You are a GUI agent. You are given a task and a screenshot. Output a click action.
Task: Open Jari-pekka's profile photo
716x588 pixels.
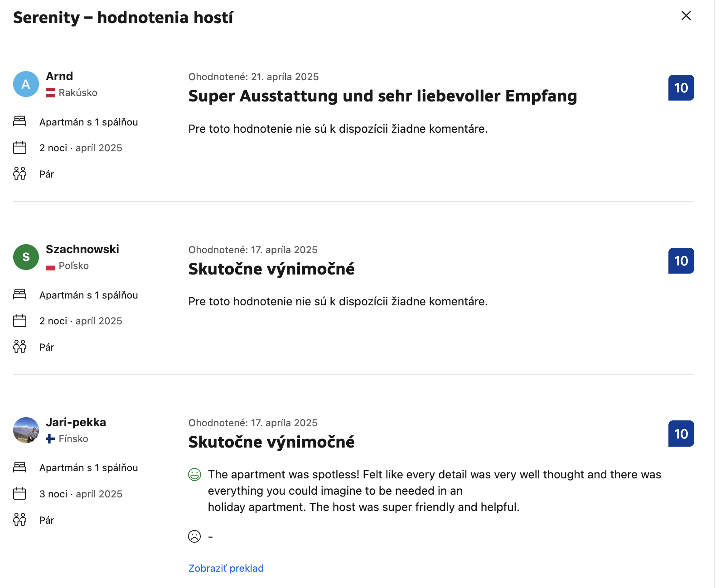26,430
